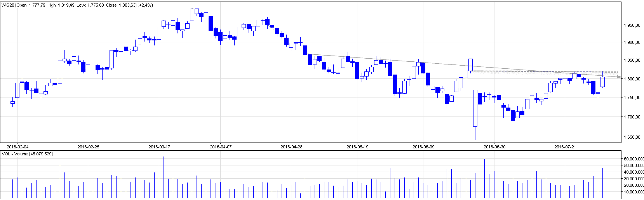
Task: Click the VOL - Volume panel label
Action: click(x=27, y=154)
